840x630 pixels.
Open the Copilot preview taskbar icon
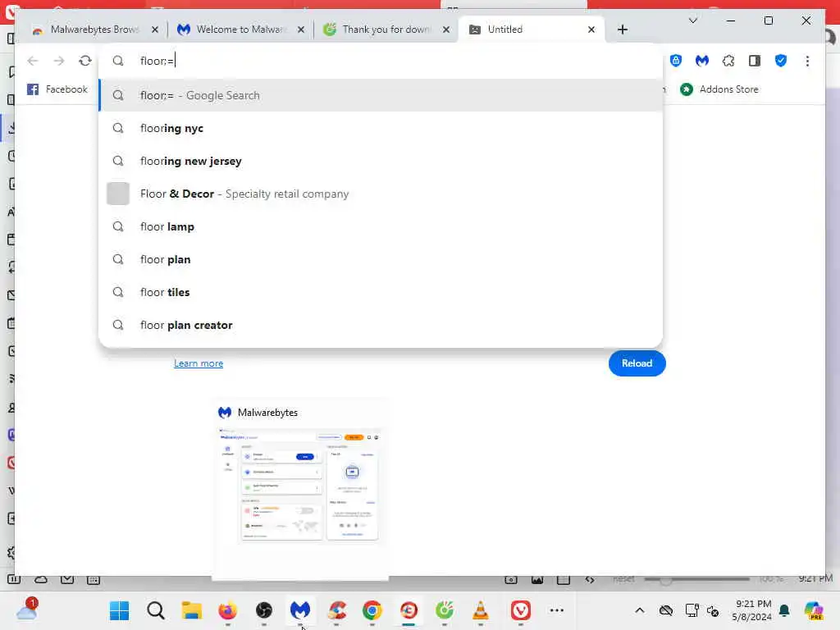(814, 610)
